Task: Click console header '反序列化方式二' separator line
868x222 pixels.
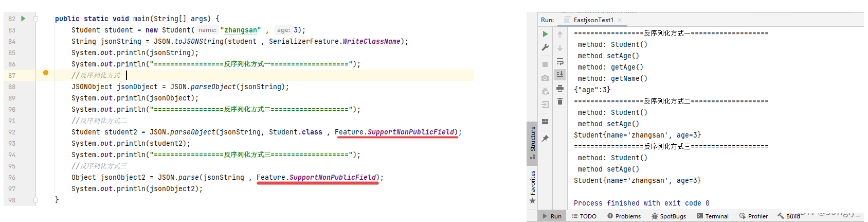Action: click(x=671, y=101)
